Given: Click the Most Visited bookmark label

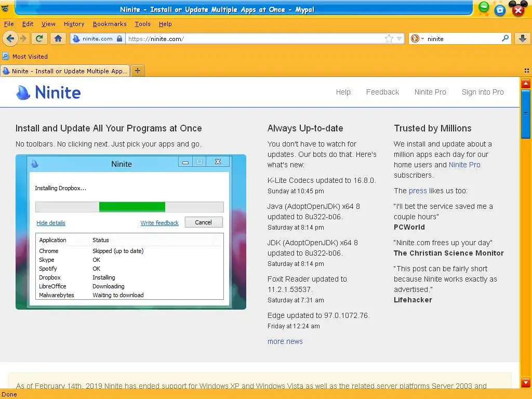Looking at the screenshot, I should point(30,57).
